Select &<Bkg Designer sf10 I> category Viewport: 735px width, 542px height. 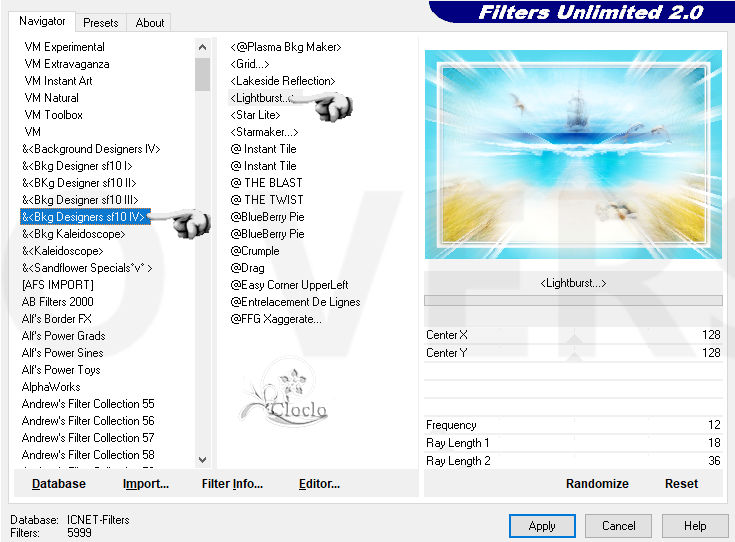pyautogui.click(x=77, y=166)
